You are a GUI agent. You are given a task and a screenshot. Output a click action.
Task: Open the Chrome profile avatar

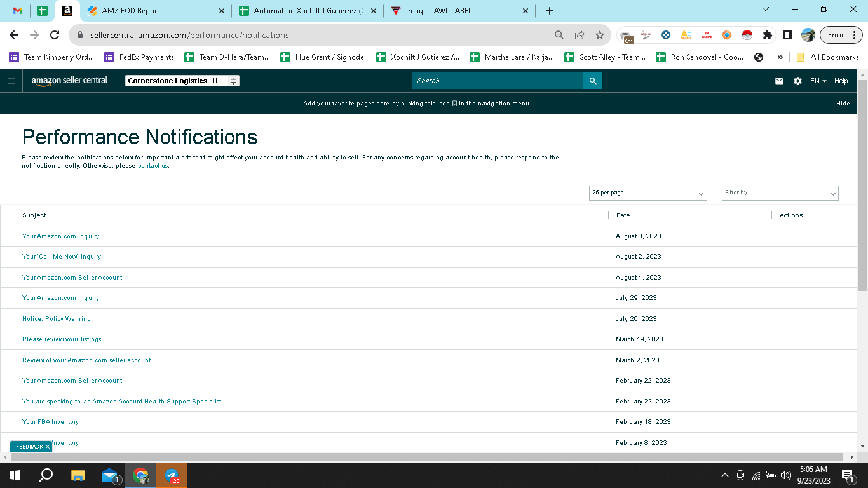(808, 35)
